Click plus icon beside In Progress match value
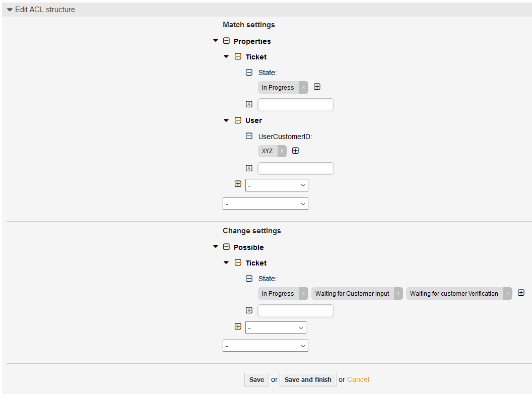 pyautogui.click(x=317, y=87)
